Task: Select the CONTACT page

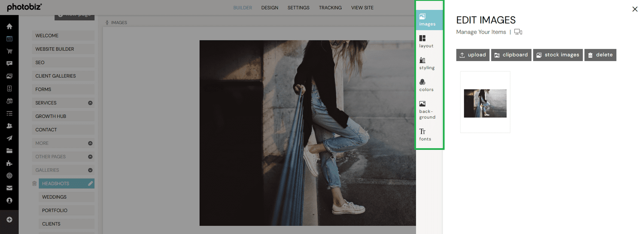Action: (63, 129)
